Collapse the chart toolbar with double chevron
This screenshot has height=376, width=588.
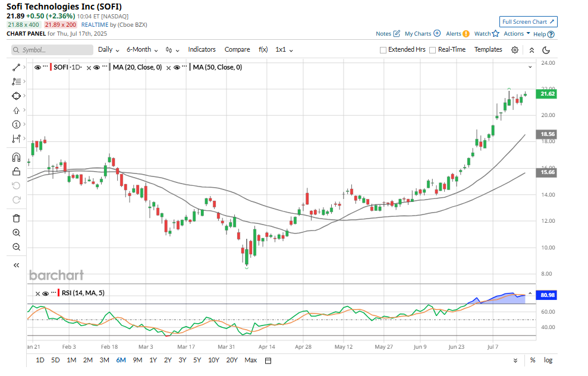point(532,50)
